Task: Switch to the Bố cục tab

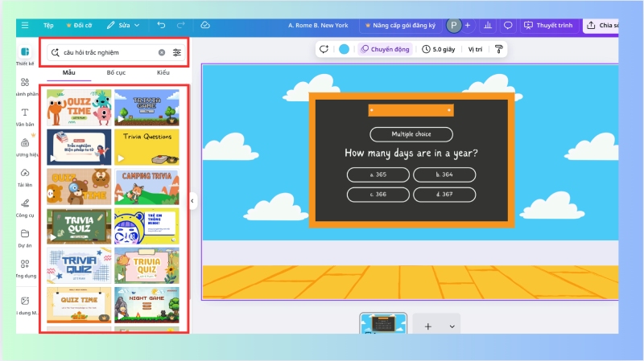Action: (x=116, y=73)
